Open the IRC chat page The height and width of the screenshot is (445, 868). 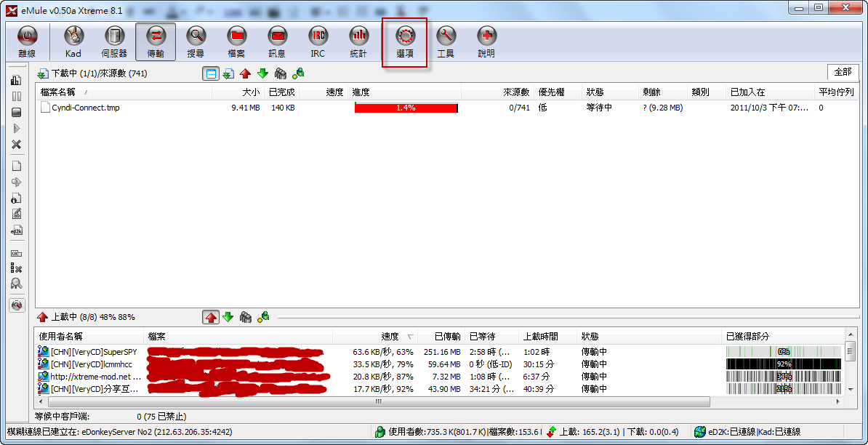318,42
